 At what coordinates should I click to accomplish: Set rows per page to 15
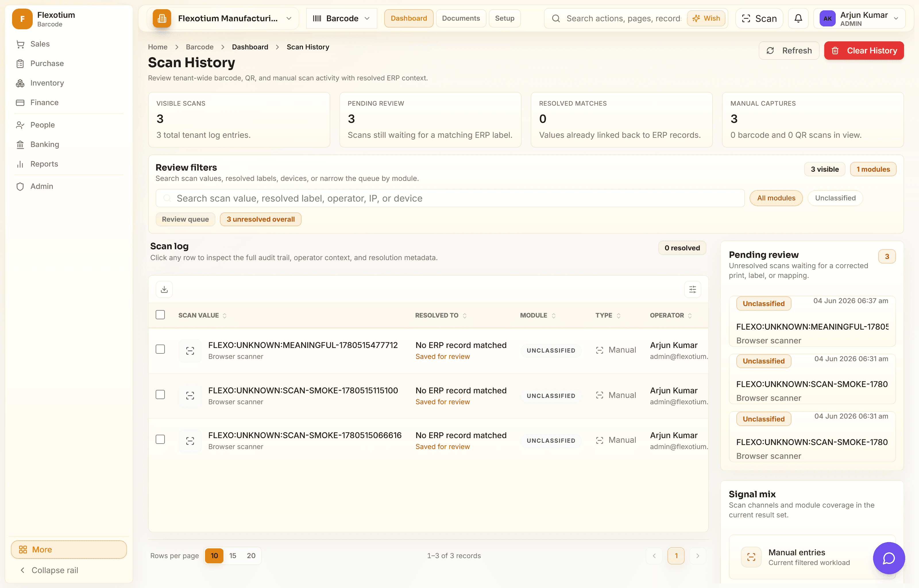pos(233,556)
